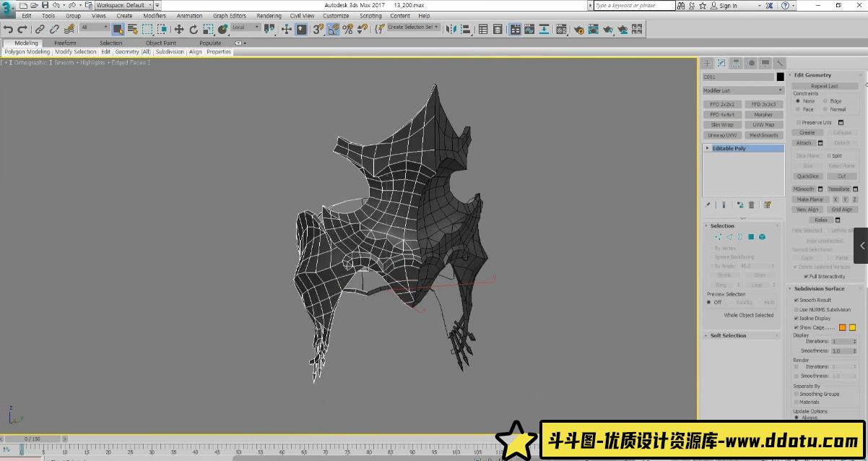Choose the Select Object tool
This screenshot has height=461, width=868.
click(118, 29)
